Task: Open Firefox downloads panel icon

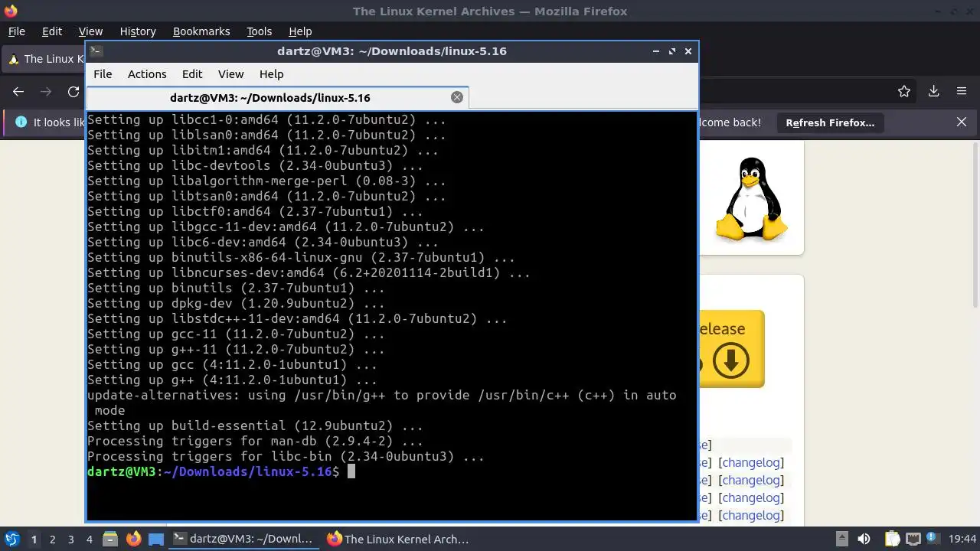Action: click(933, 91)
